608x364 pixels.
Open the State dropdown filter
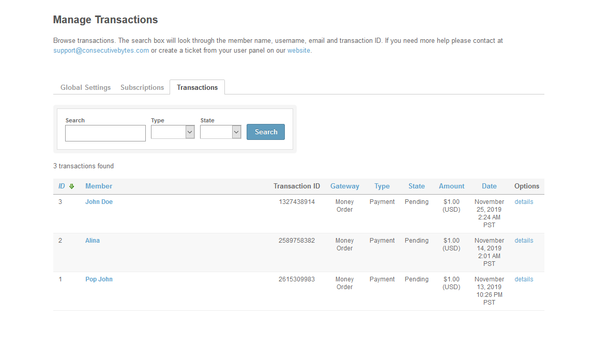click(220, 132)
